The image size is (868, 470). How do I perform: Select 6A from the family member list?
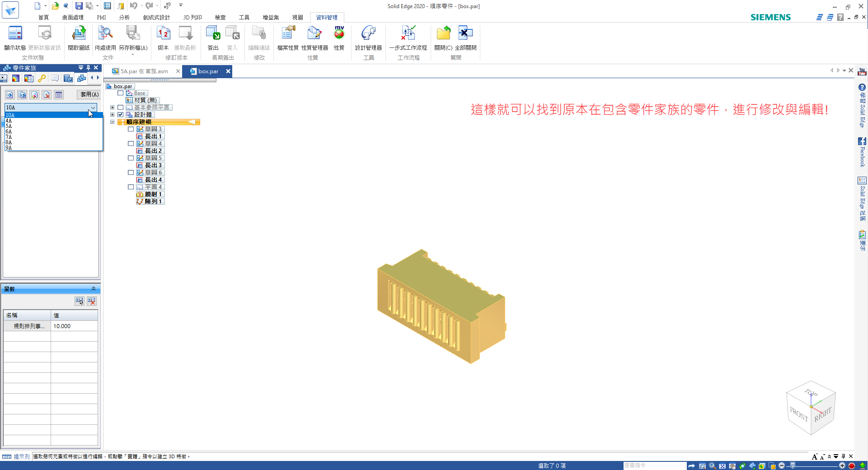pyautogui.click(x=53, y=132)
